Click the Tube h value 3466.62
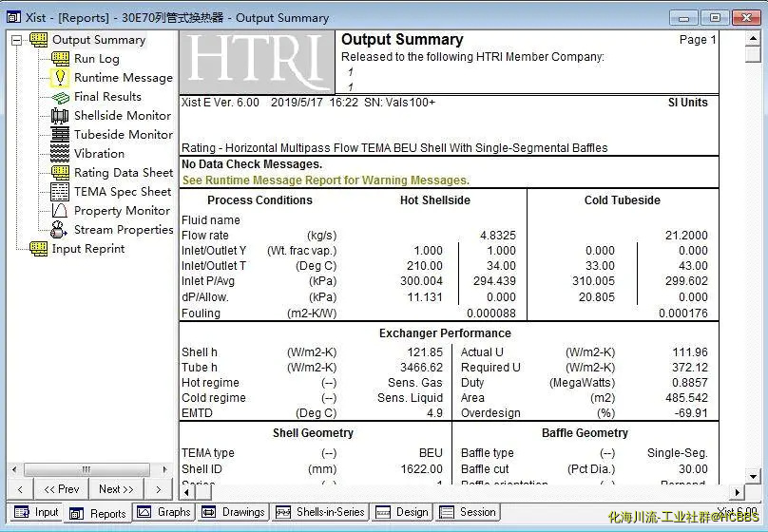The height and width of the screenshot is (532, 768). [x=422, y=368]
